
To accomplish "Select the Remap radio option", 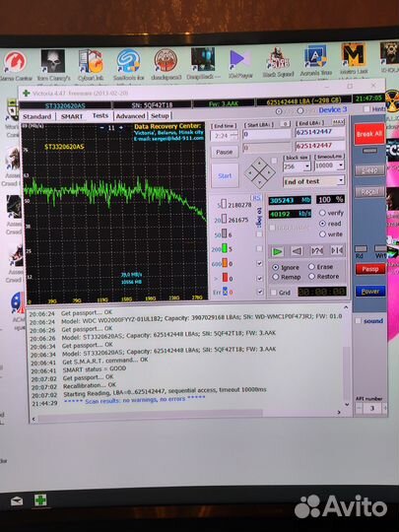I will [x=276, y=277].
